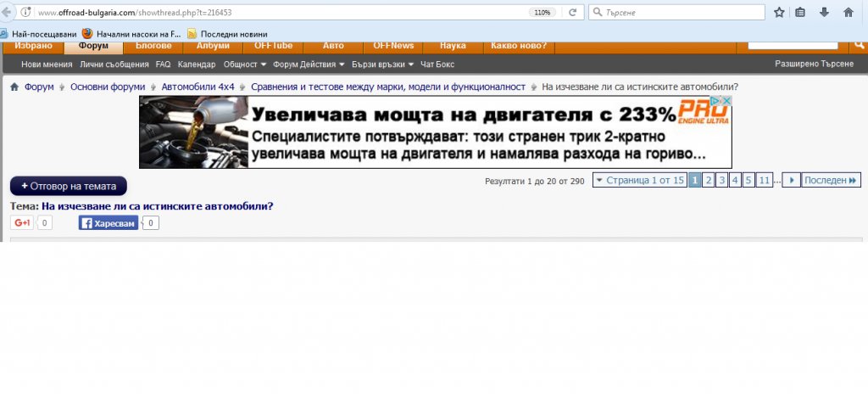868x398 pixels.
Task: Click the browser back arrow button
Action: (6, 12)
